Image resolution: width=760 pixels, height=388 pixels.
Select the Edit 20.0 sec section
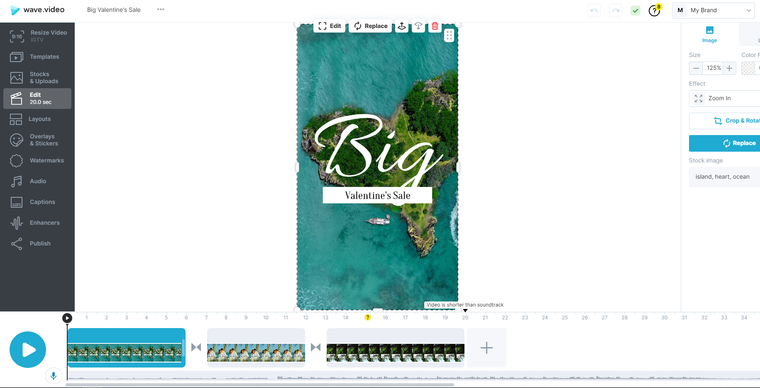[38, 98]
